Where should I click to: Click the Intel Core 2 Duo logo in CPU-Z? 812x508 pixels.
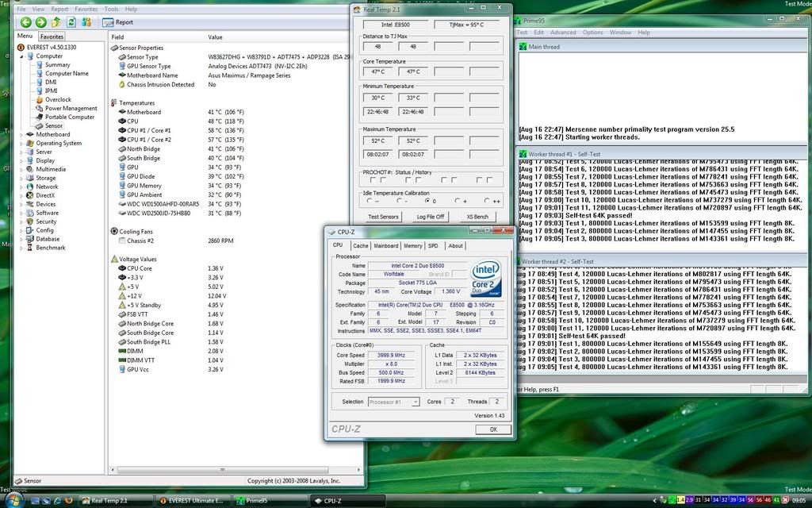click(486, 279)
